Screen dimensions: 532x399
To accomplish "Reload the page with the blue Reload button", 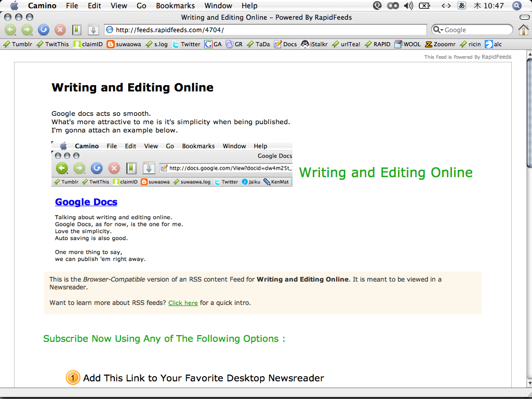I will 44,30.
